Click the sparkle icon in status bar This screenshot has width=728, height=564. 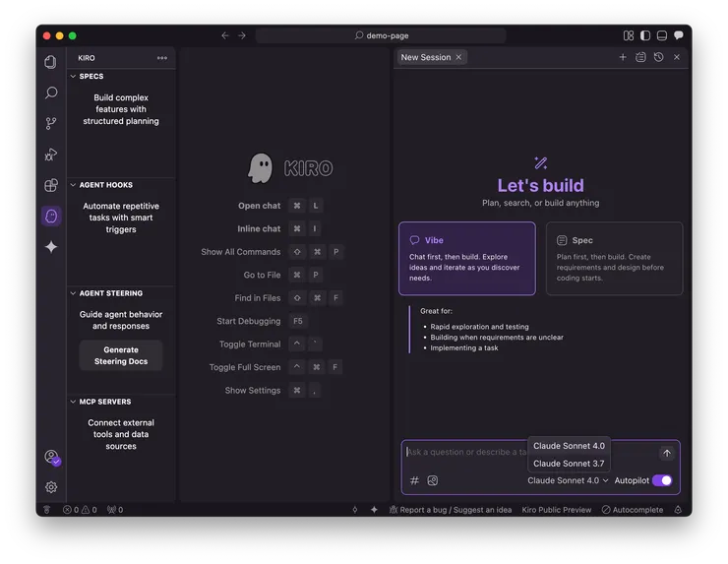pos(374,510)
